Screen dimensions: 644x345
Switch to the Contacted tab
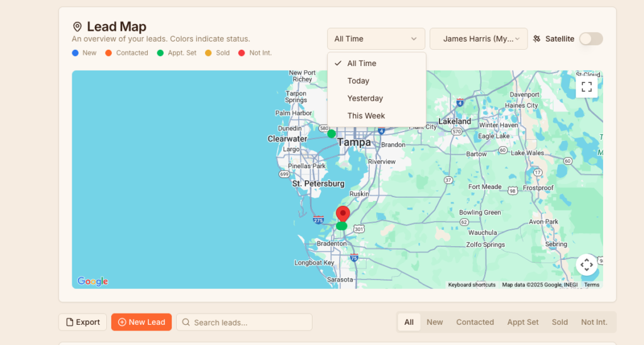coord(475,322)
